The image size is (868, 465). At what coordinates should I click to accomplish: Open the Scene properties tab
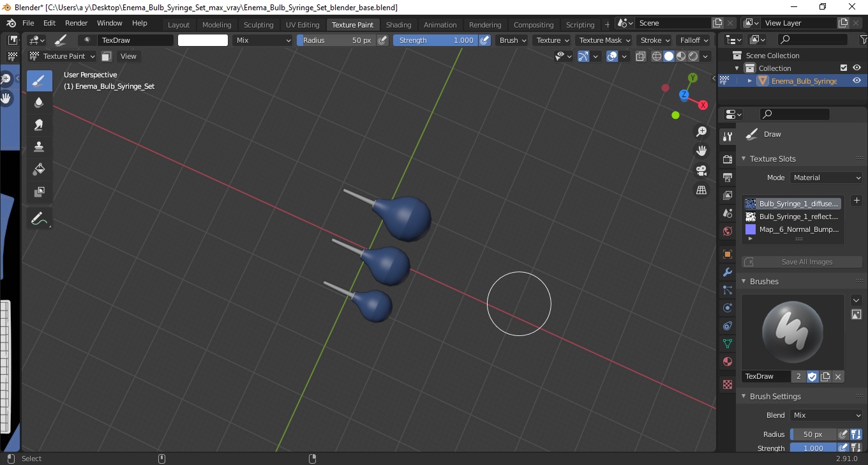coord(727,213)
